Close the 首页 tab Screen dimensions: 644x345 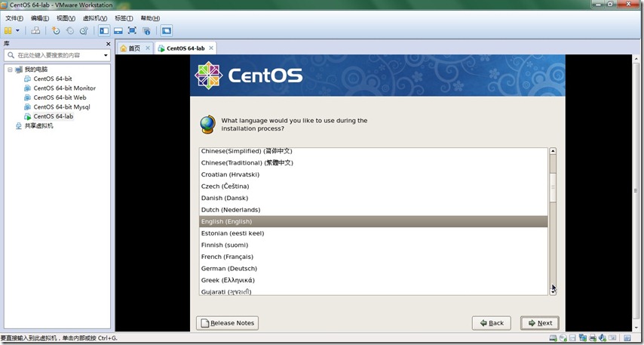point(148,48)
